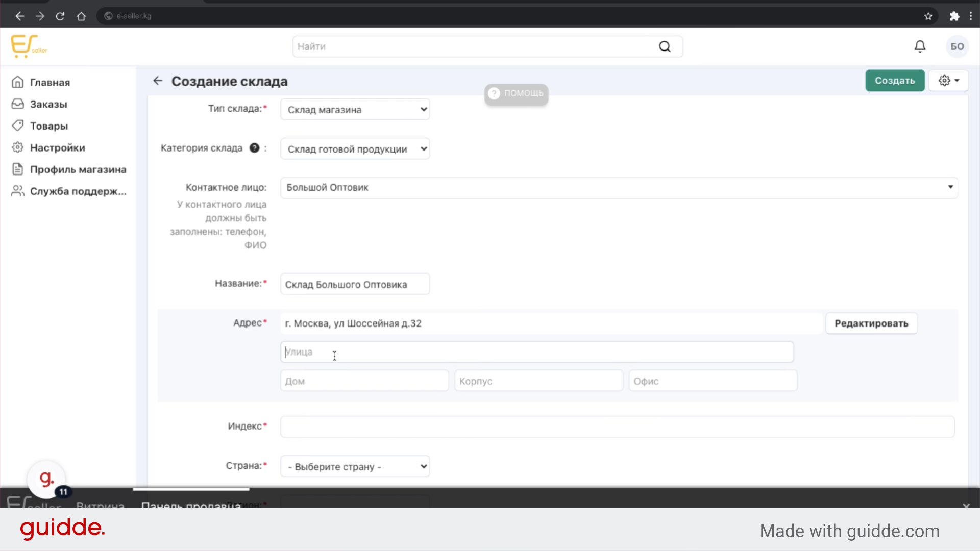Image resolution: width=980 pixels, height=551 pixels.
Task: Click the ПОМОЩЬ help button
Action: point(516,93)
